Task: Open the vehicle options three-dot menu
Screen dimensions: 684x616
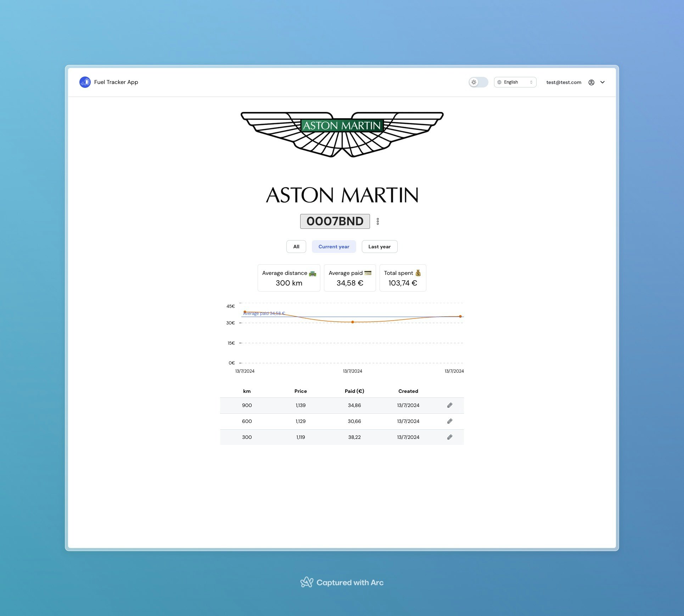Action: [x=378, y=221]
